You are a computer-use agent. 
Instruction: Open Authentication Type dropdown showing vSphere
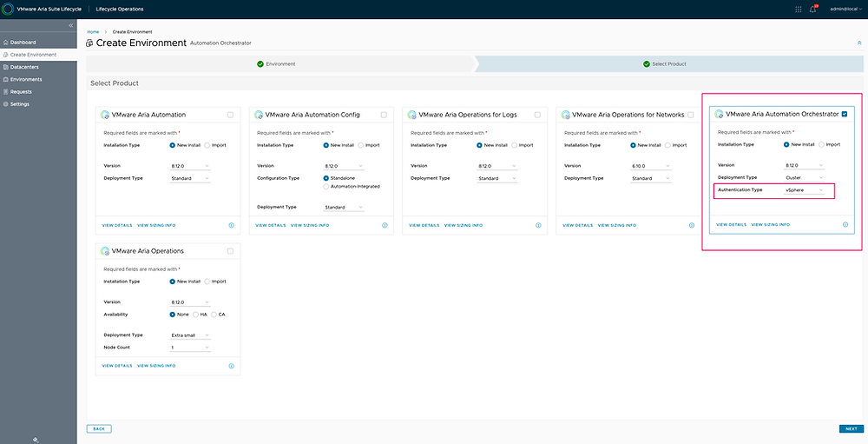pos(804,189)
